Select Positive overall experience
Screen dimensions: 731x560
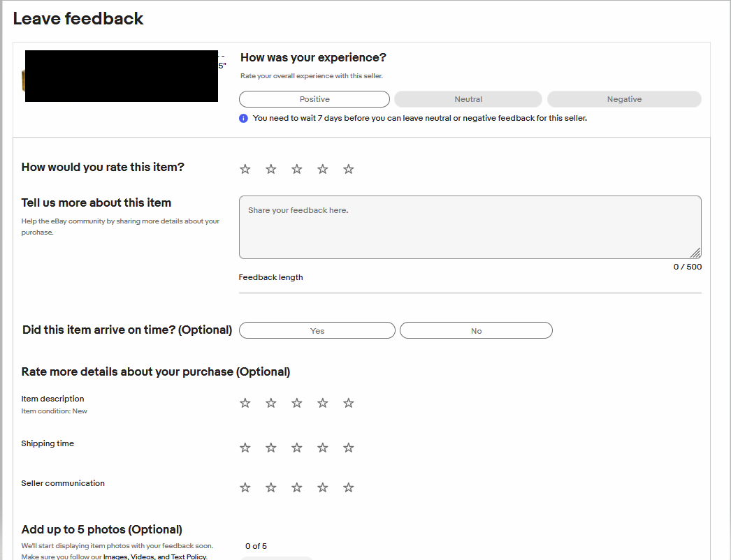coord(314,99)
